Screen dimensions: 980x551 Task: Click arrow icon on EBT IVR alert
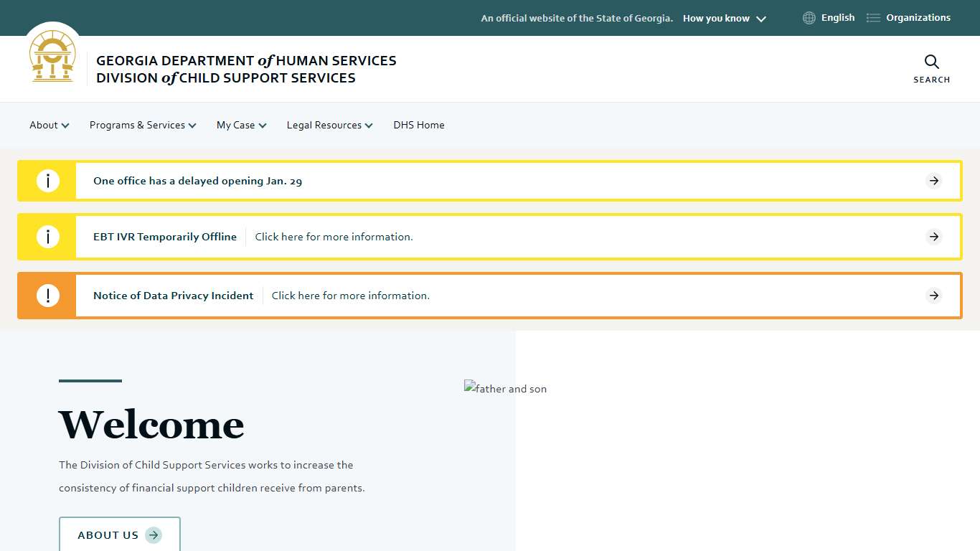[933, 237]
